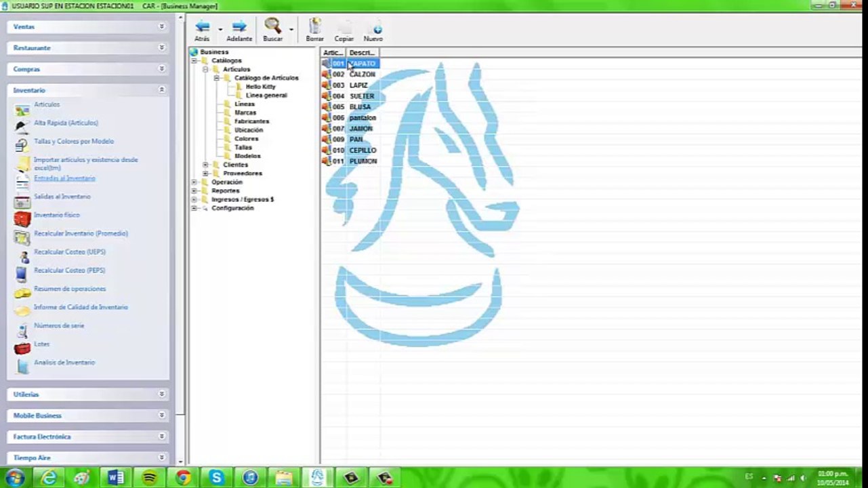Open the dropdown arrow beside Buscar

[291, 29]
